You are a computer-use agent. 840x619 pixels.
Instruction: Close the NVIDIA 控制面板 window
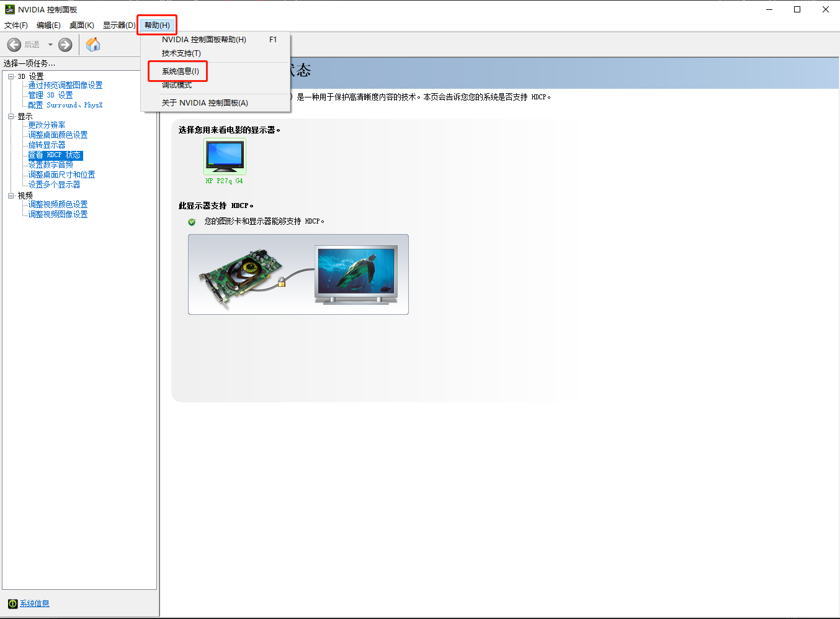[826, 9]
